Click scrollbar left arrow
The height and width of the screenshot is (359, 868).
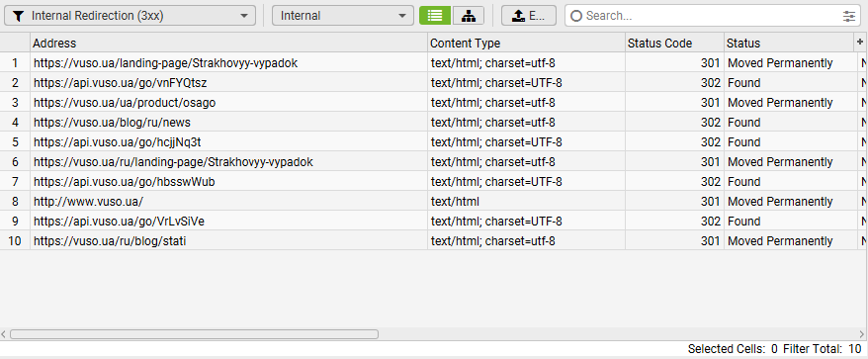[4, 334]
